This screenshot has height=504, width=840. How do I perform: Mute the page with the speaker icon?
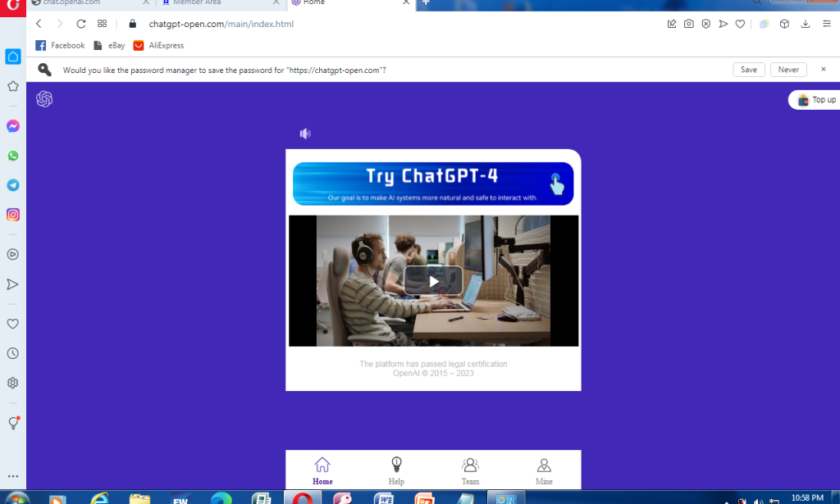tap(304, 133)
